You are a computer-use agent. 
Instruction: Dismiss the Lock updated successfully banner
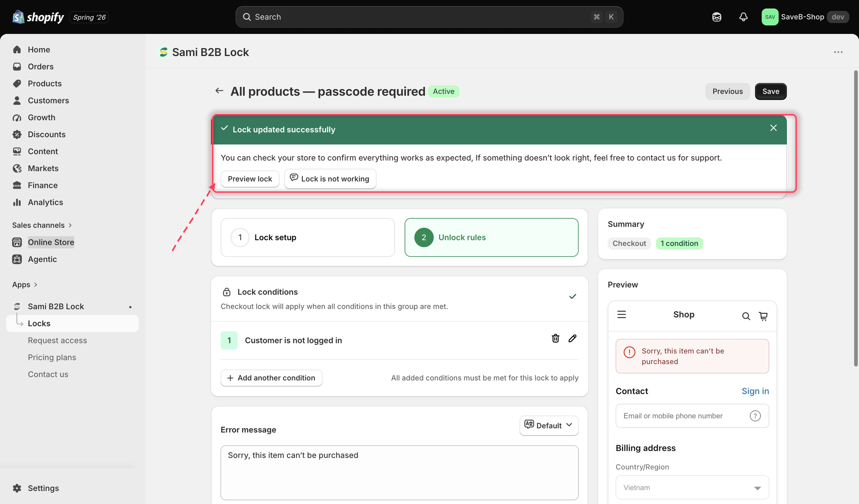pyautogui.click(x=773, y=128)
